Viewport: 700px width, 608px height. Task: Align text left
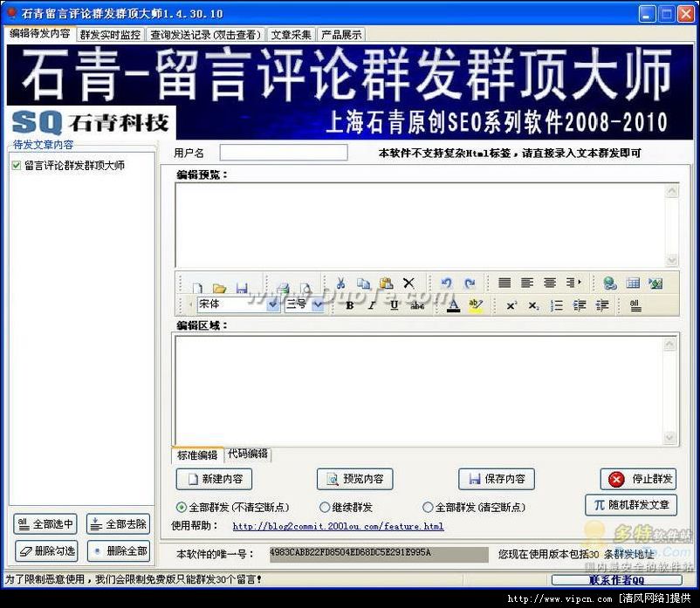(x=527, y=283)
